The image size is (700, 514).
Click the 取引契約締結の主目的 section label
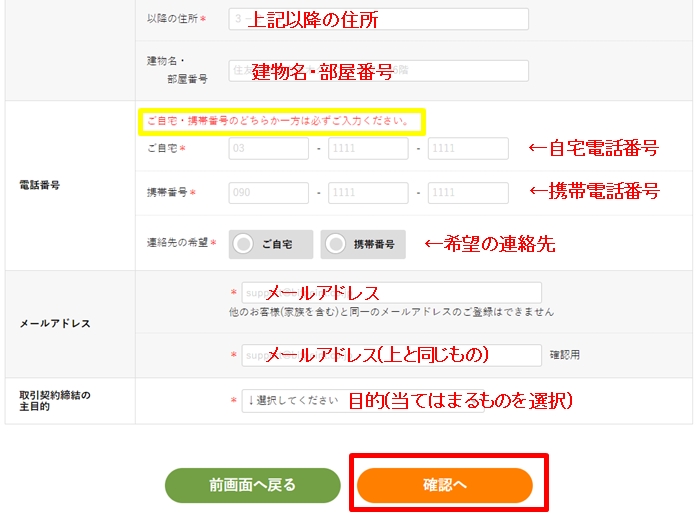tap(54, 401)
